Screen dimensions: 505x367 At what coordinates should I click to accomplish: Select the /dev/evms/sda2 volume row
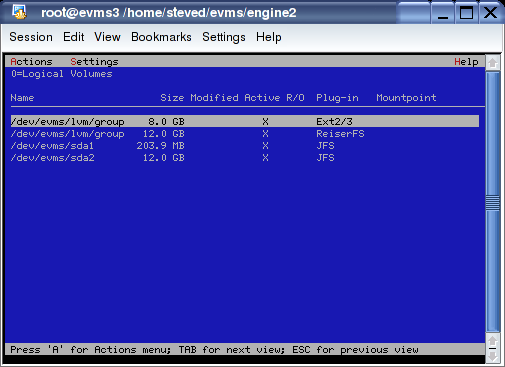pos(245,158)
